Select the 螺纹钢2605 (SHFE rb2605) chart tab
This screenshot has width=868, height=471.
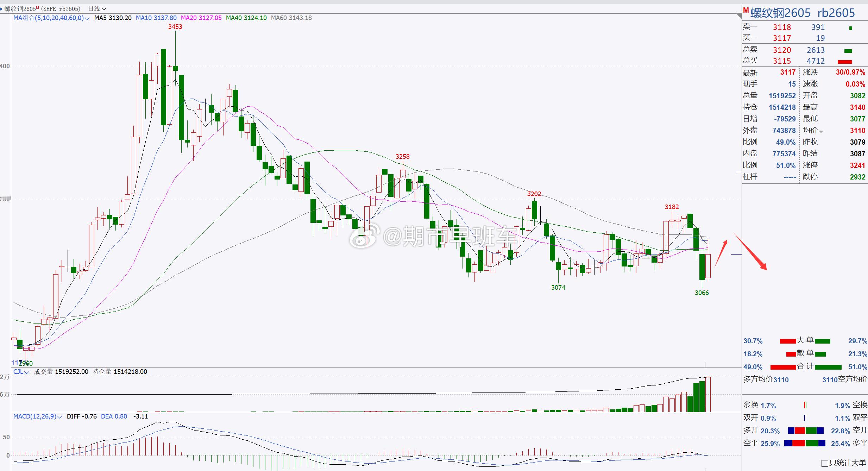pyautogui.click(x=42, y=9)
